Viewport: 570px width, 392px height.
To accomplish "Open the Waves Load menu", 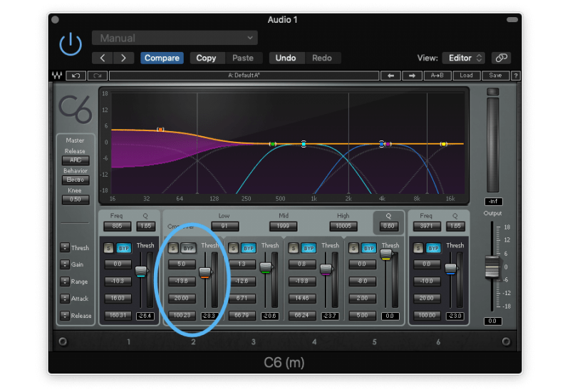I will coord(466,76).
